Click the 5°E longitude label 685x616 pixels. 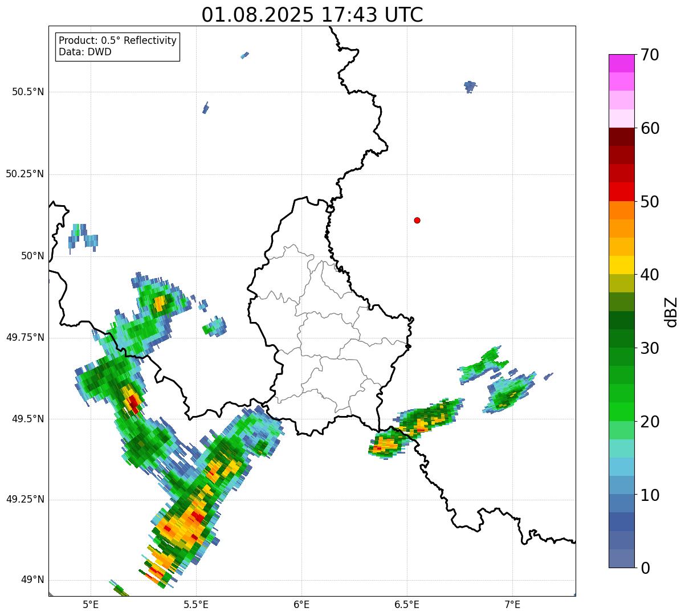point(91,604)
